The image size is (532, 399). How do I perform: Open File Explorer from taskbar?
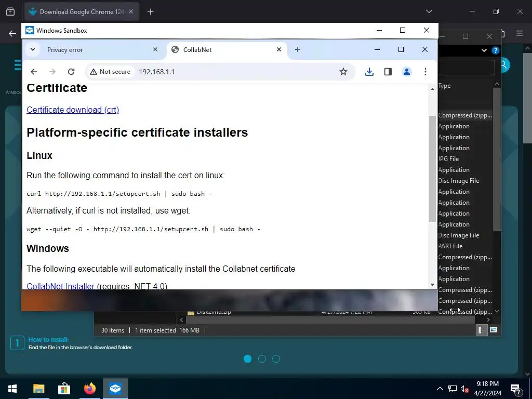point(38,389)
